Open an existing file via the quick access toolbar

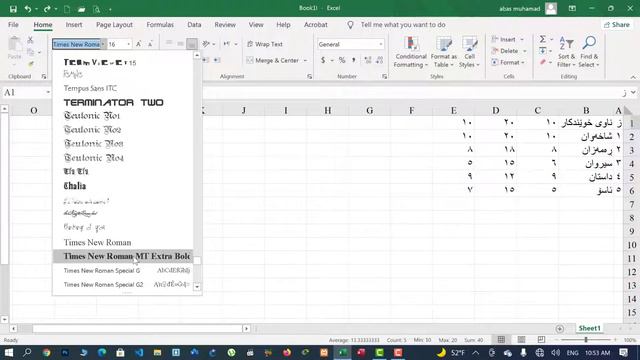(x=82, y=9)
